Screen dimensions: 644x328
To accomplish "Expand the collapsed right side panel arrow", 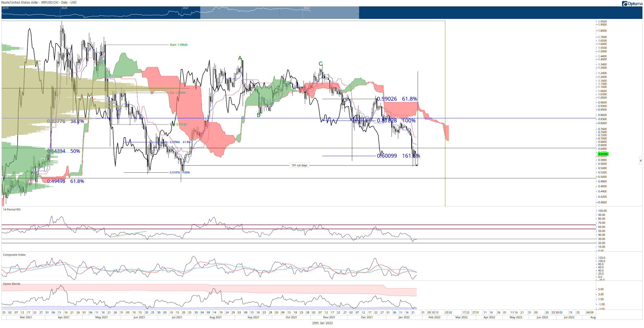I will click(641, 161).
